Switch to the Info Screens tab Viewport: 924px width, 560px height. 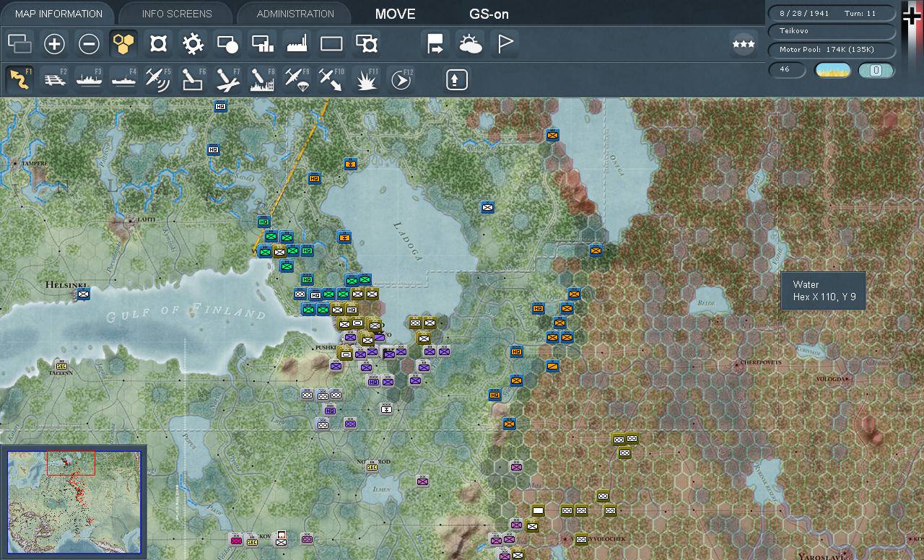tap(177, 14)
